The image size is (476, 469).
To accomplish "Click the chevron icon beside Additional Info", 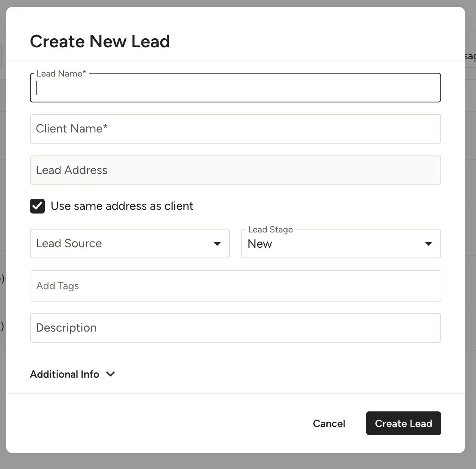I will 111,374.
